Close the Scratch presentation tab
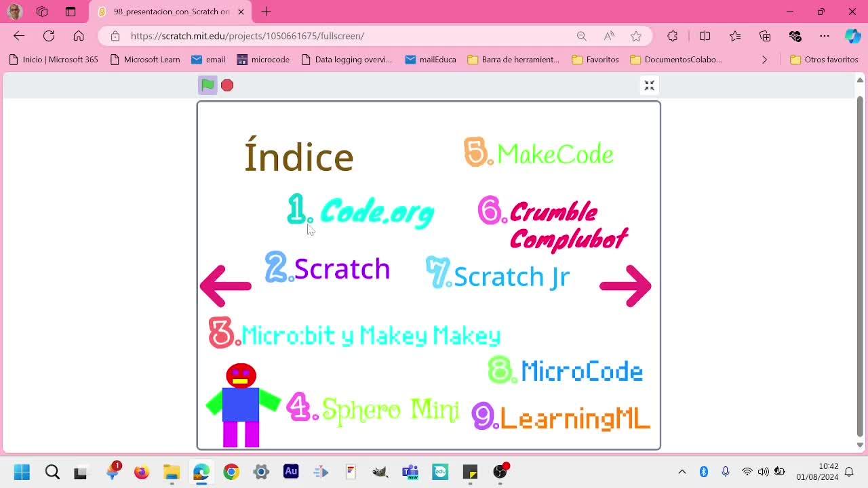 point(241,12)
